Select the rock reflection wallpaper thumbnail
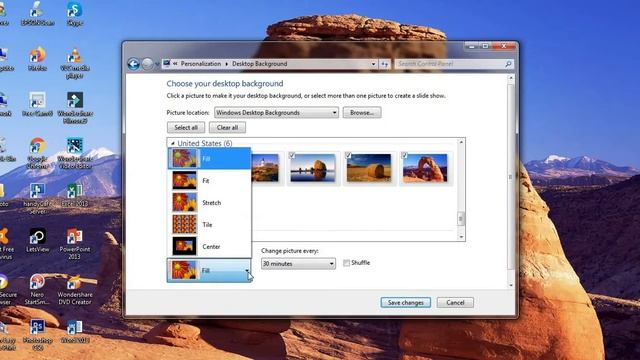 tap(313, 168)
